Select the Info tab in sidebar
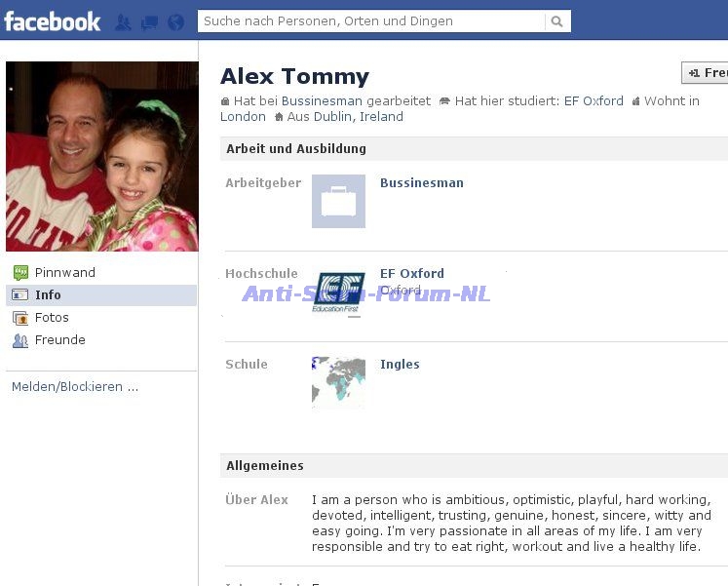The width and height of the screenshot is (728, 586). 101,295
